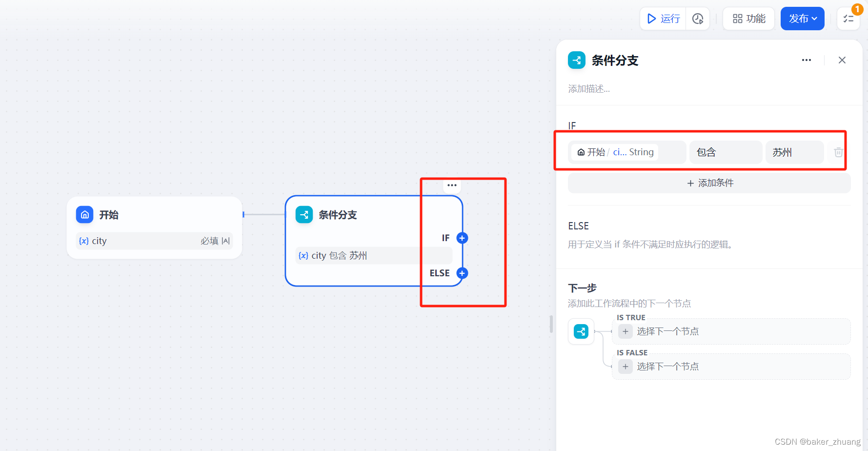868x451 pixels.
Task: Delete the IF condition via trash icon
Action: coord(838,152)
